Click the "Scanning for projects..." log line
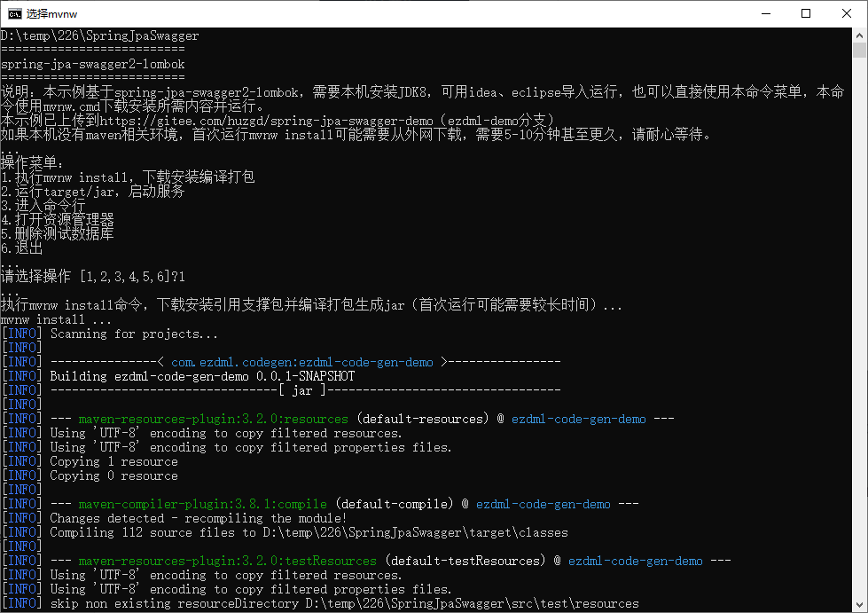 click(134, 334)
